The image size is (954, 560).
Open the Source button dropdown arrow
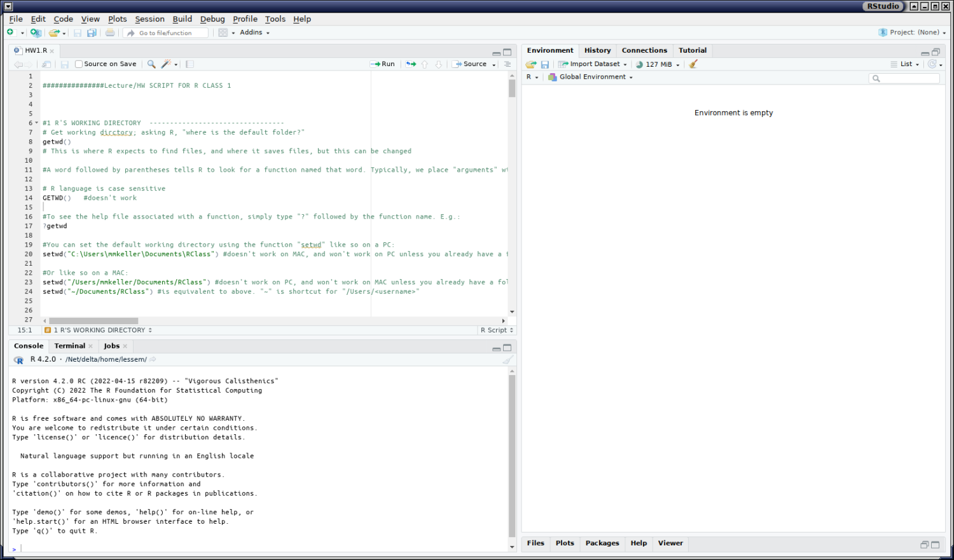click(x=494, y=65)
